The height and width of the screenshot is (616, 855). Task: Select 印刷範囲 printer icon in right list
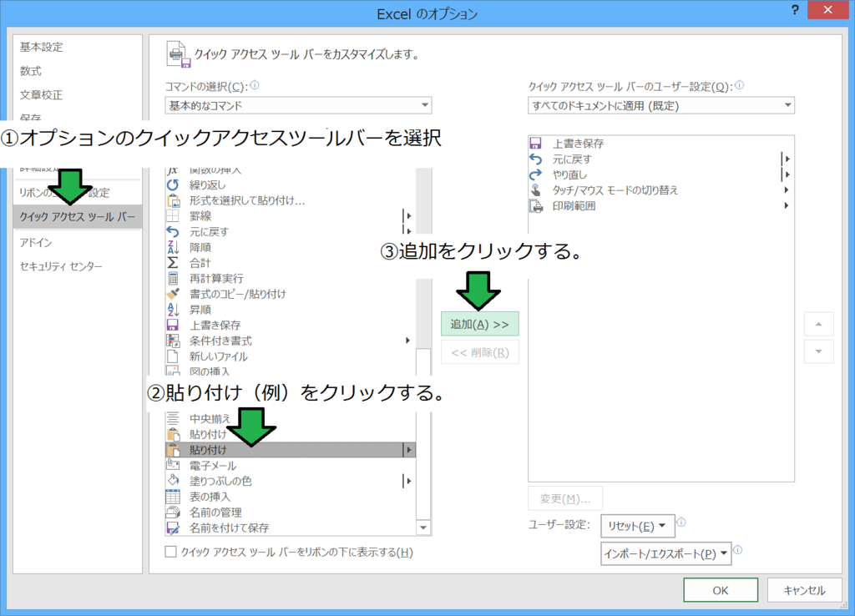[536, 206]
